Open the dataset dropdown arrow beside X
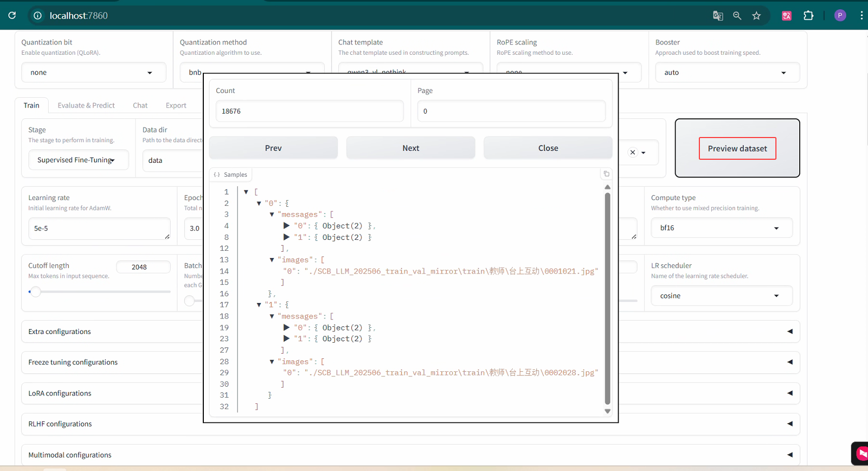Viewport: 868px width, 471px height. pyautogui.click(x=643, y=153)
